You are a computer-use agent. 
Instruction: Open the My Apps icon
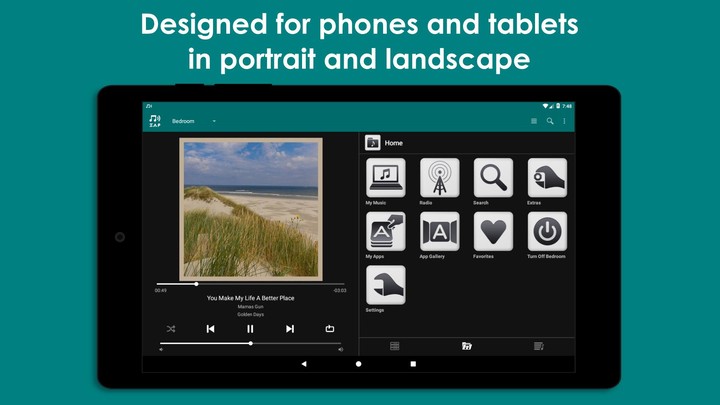click(x=386, y=231)
